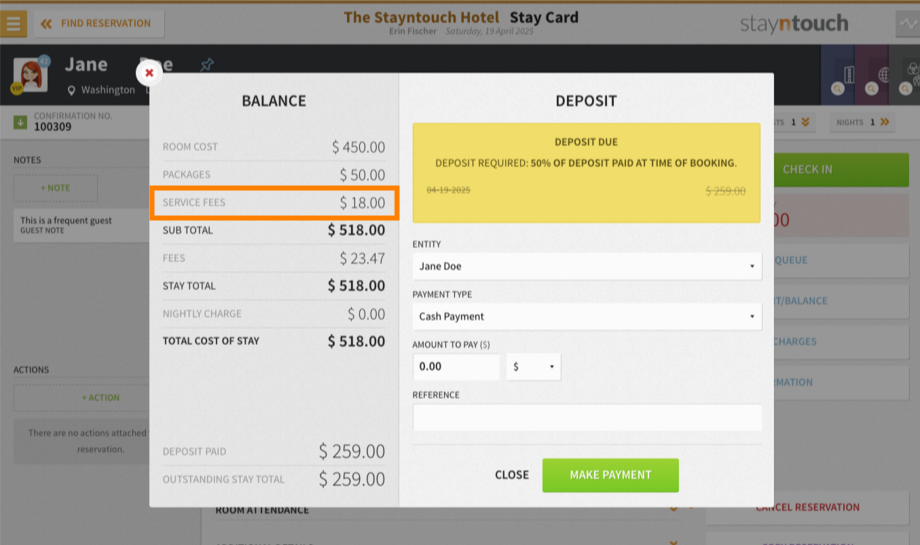Open the Entity dropdown showing Jane Doe

pos(587,266)
